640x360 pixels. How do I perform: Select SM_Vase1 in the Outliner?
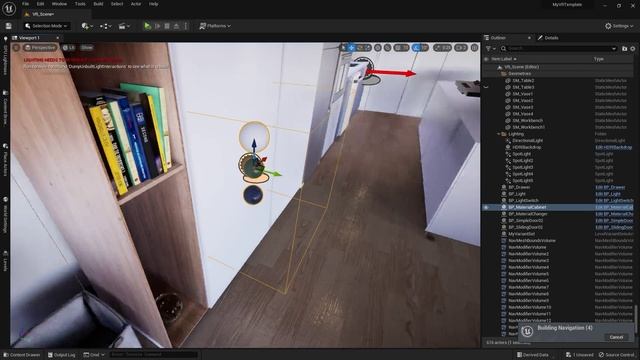522,94
